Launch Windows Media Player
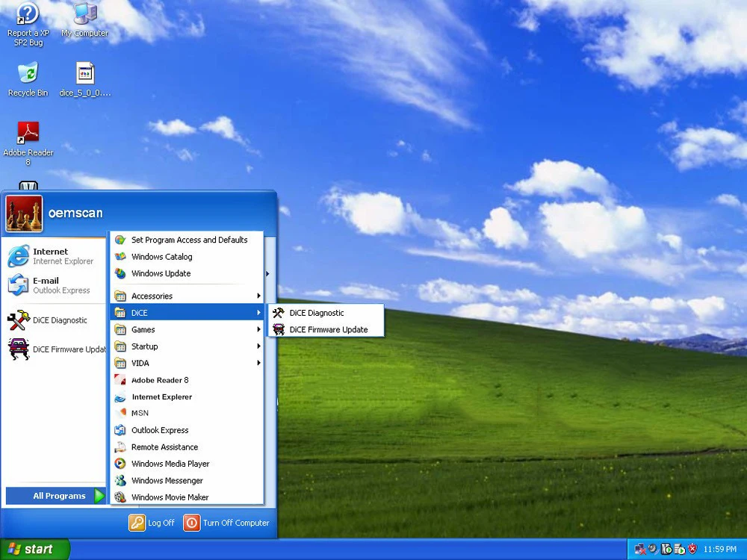Screen dimensions: 747x560 point(187,464)
